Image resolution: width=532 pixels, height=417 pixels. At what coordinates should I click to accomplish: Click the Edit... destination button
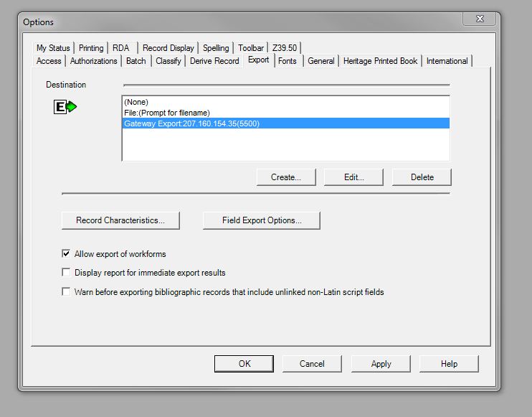(353, 177)
